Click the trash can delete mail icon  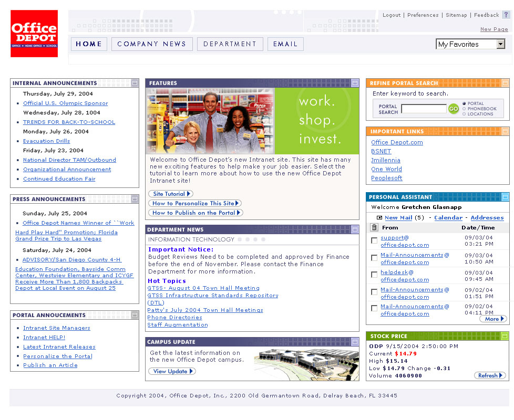pyautogui.click(x=374, y=227)
